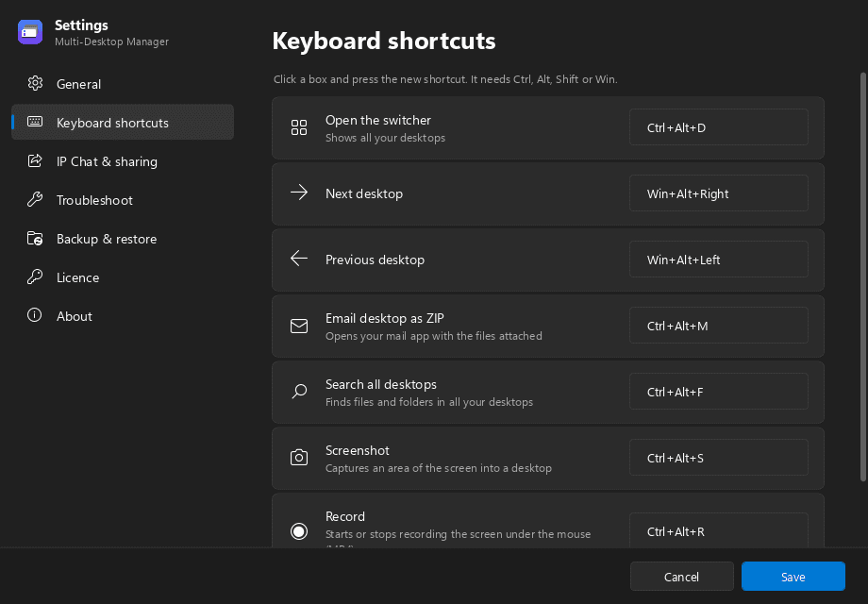The image size is (868, 604).
Task: Click the 'Click a box and press' instruction text
Action: click(x=445, y=79)
